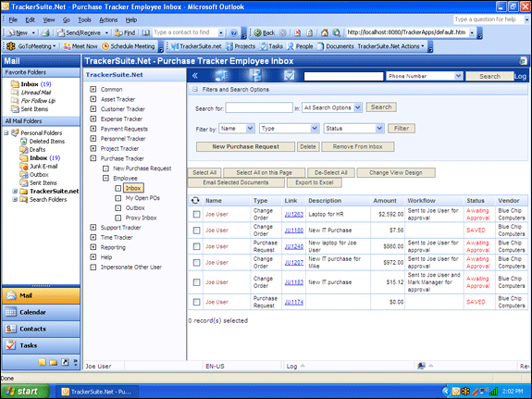Image resolution: width=532 pixels, height=399 pixels.
Task: Open the JU1263 link
Action: coord(294,214)
